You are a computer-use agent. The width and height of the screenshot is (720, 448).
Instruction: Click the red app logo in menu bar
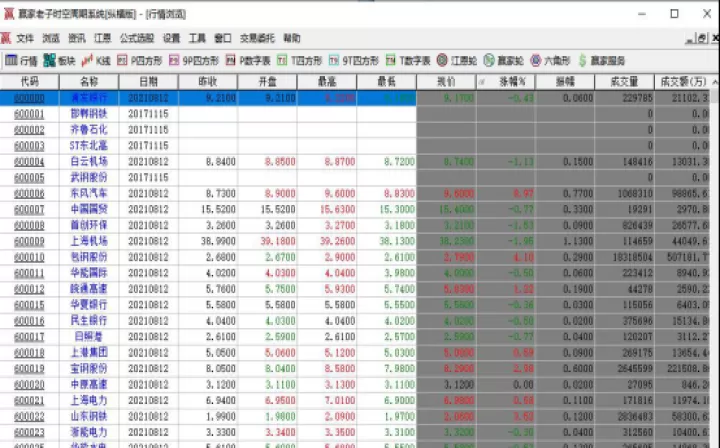coord(6,38)
